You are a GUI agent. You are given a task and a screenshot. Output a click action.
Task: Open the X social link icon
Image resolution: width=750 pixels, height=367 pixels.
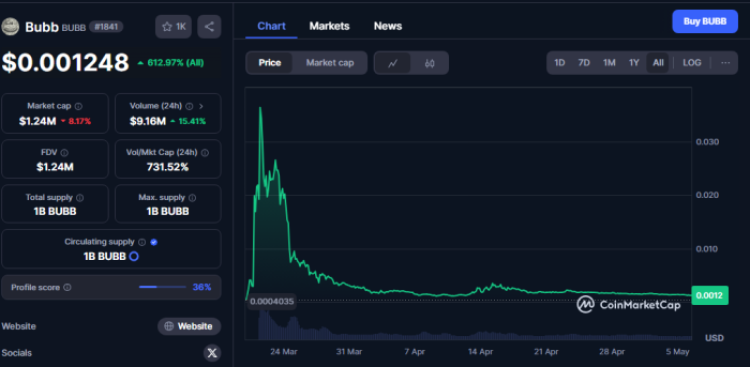[212, 353]
